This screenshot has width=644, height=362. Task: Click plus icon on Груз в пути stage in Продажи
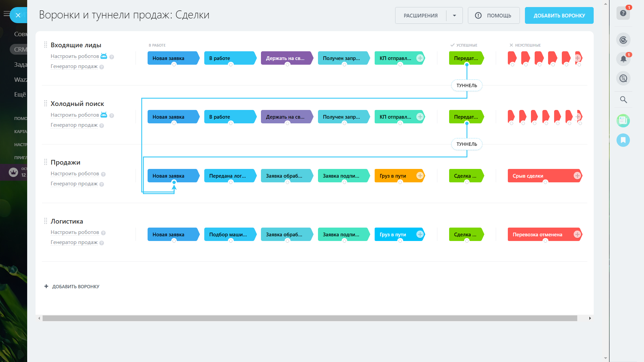click(420, 176)
